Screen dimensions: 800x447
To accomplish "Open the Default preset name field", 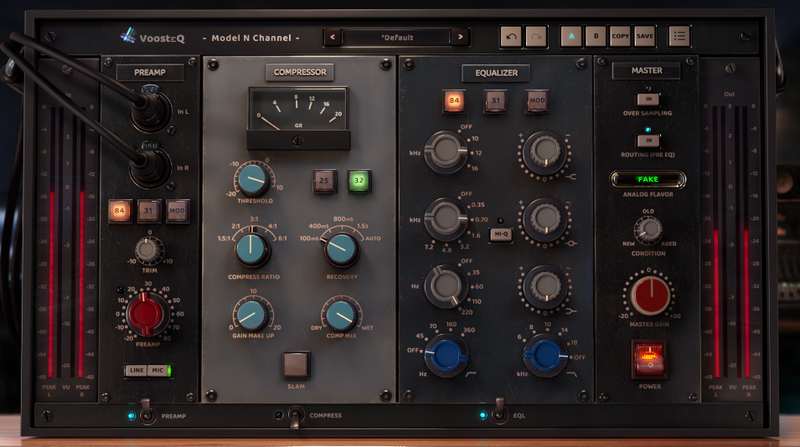I will (x=396, y=37).
